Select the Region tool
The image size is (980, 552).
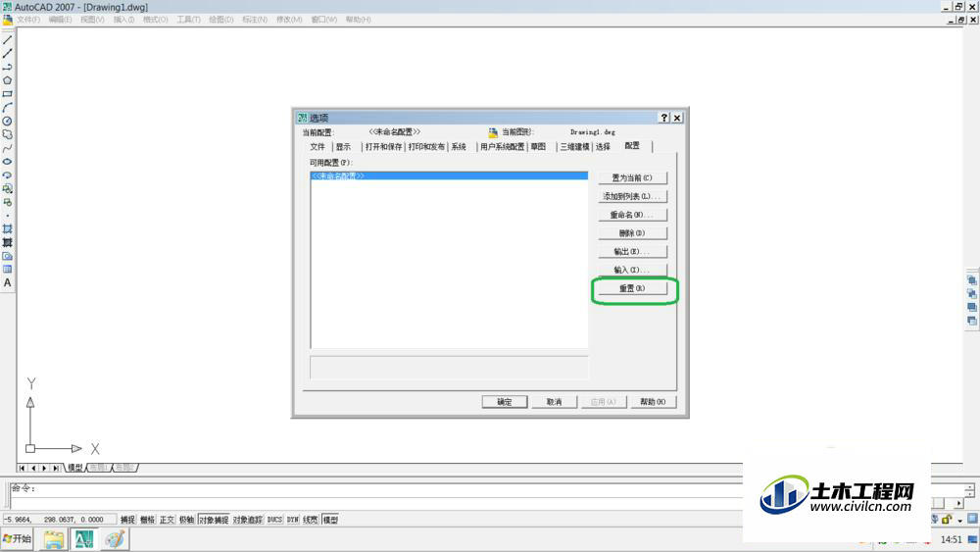pyautogui.click(x=8, y=256)
